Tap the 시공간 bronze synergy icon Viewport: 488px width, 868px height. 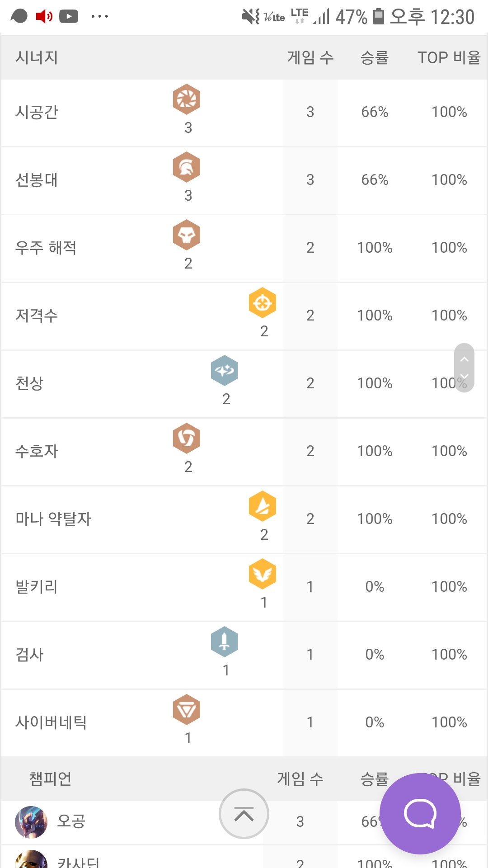click(187, 99)
